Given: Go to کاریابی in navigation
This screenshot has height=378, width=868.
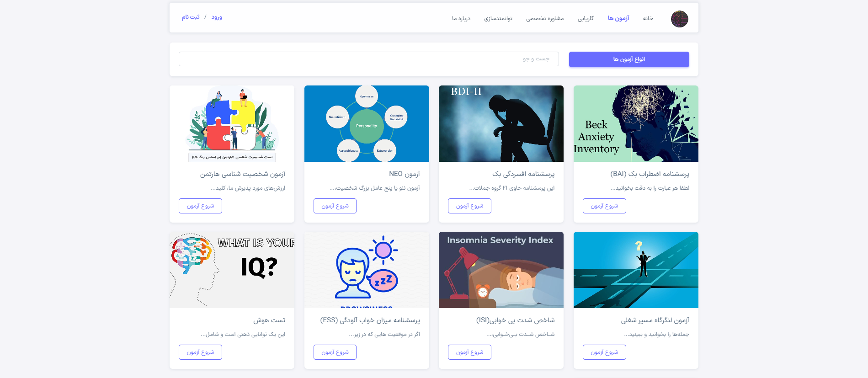Looking at the screenshot, I should (586, 18).
